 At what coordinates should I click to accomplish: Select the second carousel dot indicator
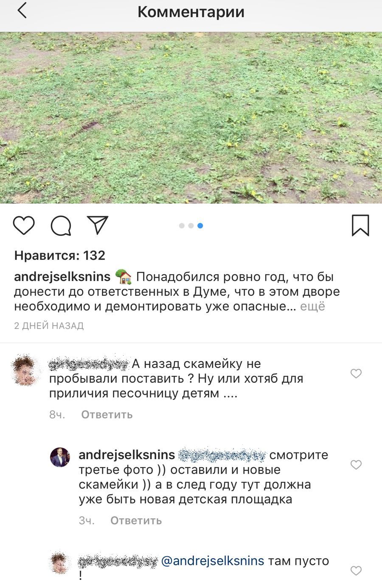pos(191,226)
